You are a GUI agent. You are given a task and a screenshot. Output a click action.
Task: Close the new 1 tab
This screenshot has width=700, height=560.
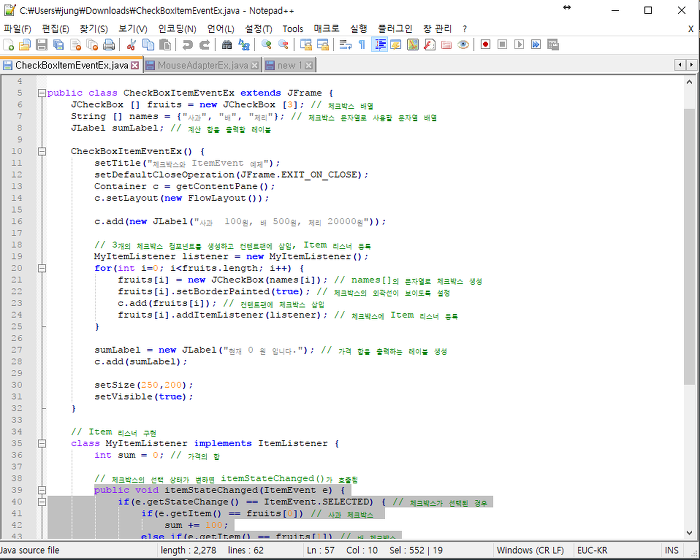pos(309,66)
